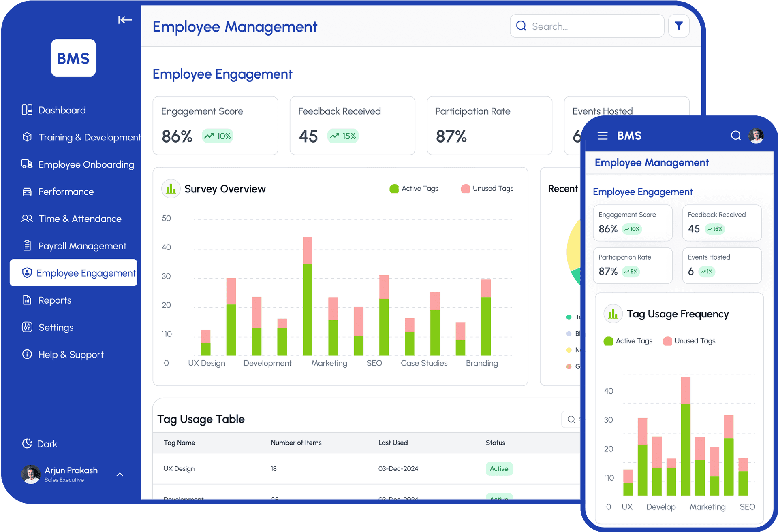Expand the Arjun Prakash profile chevron

(x=120, y=474)
